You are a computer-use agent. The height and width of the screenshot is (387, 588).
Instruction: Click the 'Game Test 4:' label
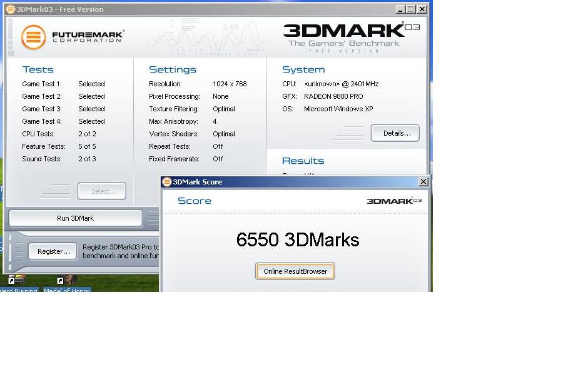[42, 121]
